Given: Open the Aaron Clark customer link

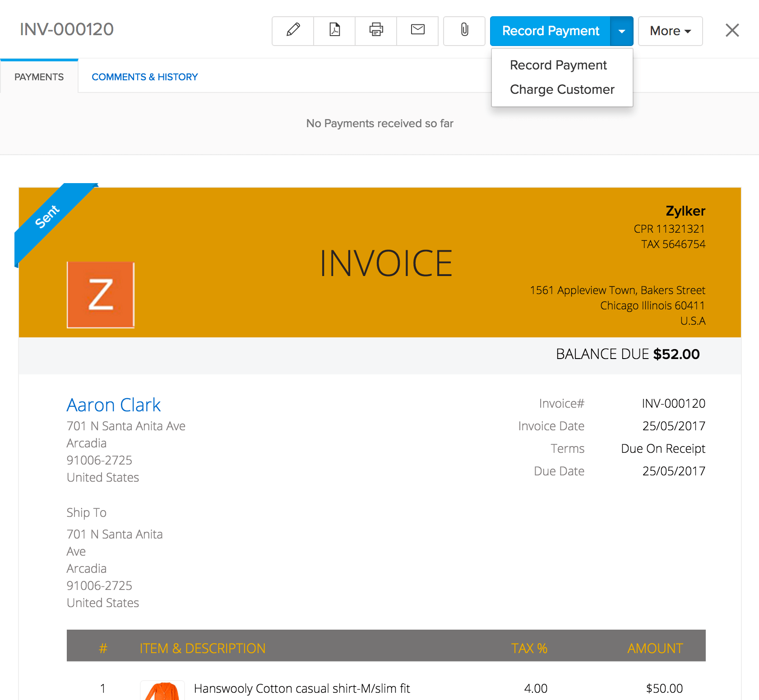Looking at the screenshot, I should pos(113,405).
